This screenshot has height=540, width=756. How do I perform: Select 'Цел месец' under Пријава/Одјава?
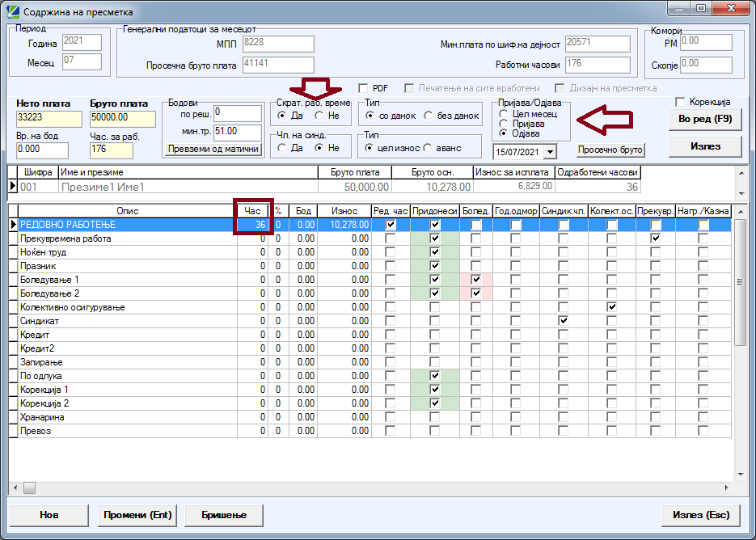[x=504, y=114]
